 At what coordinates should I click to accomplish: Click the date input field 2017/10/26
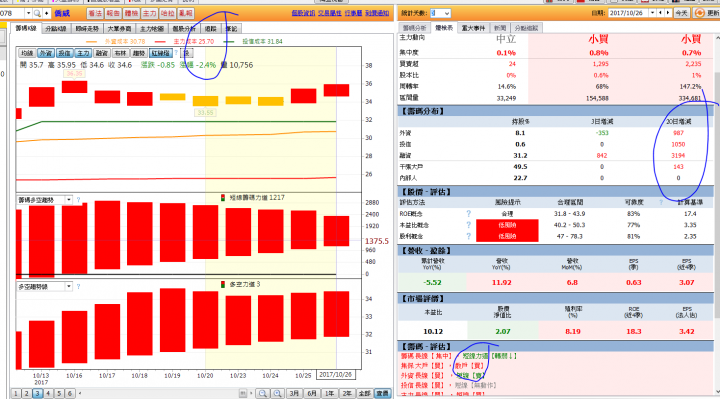pos(628,13)
